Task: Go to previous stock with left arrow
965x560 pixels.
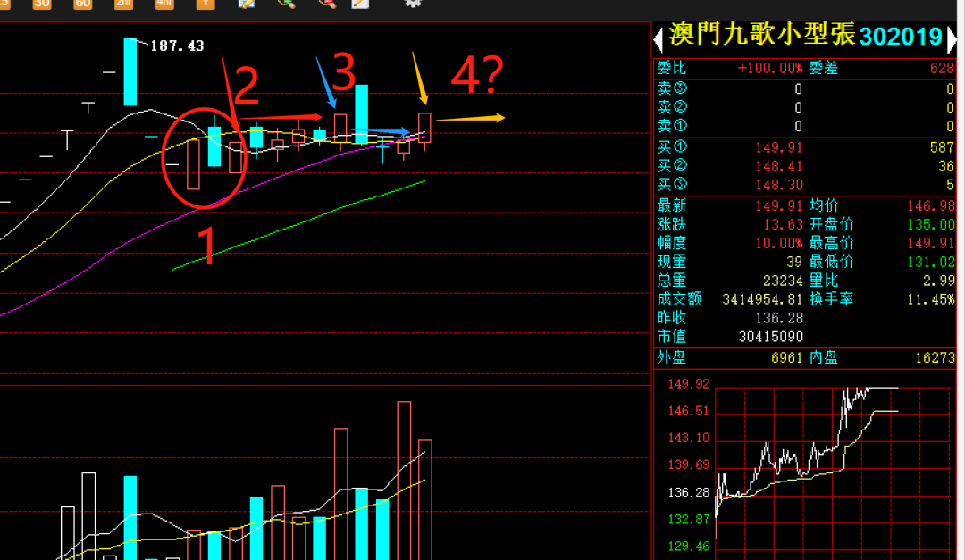Action: pos(658,38)
